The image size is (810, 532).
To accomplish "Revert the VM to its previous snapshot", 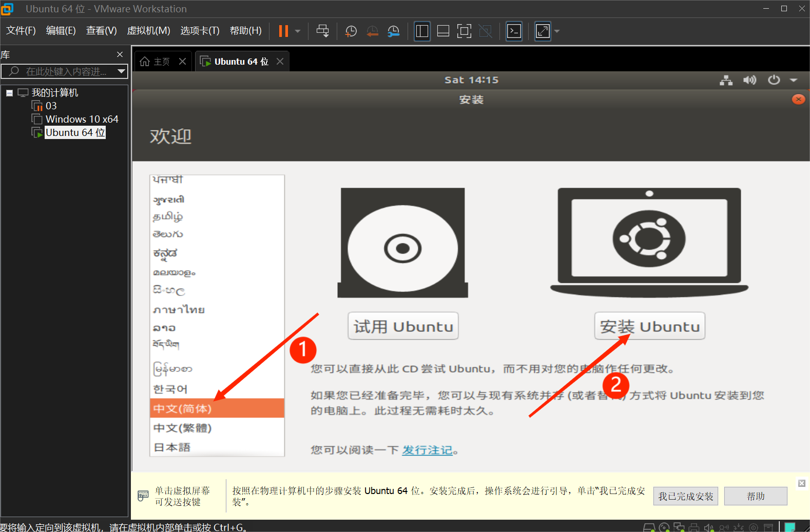I will pos(373,31).
